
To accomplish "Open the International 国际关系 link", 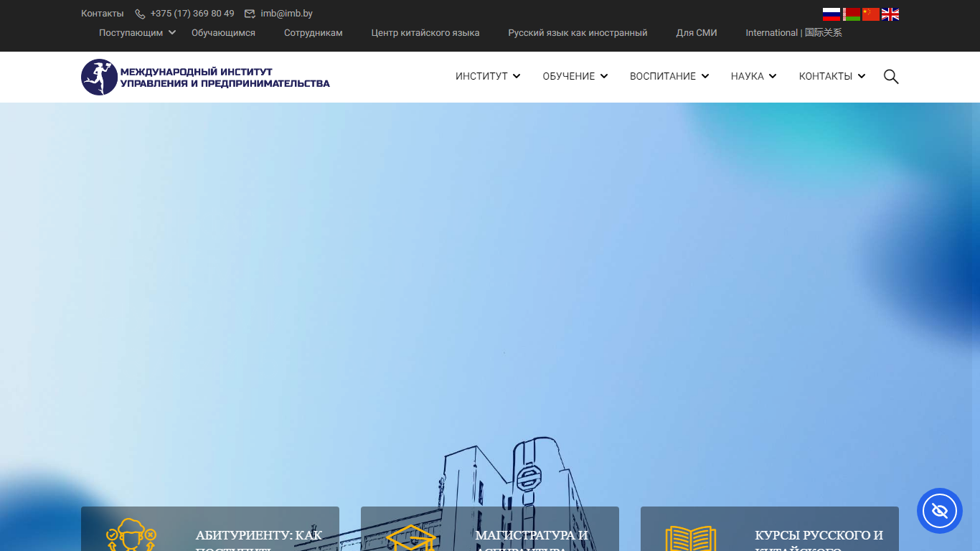I will 793,33.
